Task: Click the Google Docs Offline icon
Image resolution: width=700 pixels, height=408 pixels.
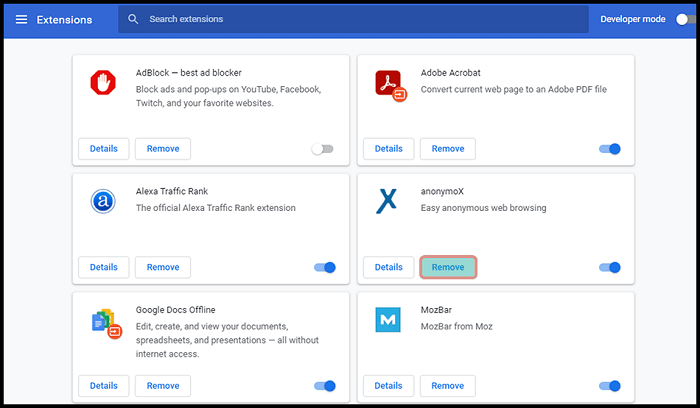Action: click(x=107, y=323)
